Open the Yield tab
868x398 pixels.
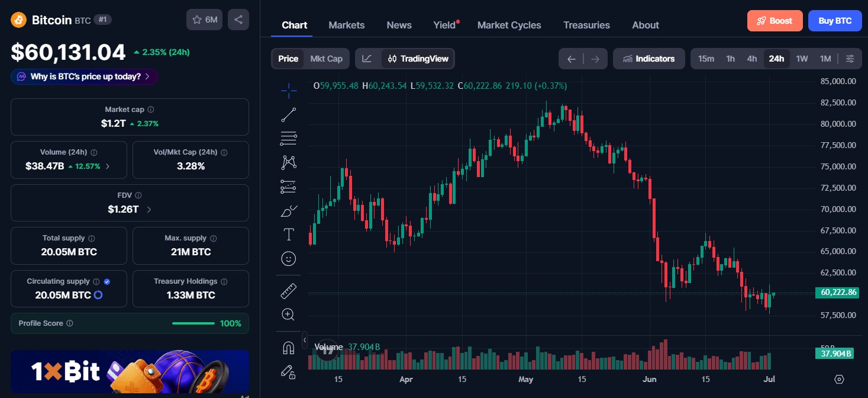444,25
